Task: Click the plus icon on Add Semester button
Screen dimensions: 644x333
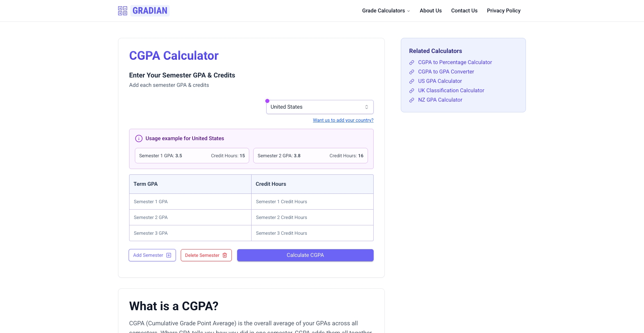Action: coord(168,255)
